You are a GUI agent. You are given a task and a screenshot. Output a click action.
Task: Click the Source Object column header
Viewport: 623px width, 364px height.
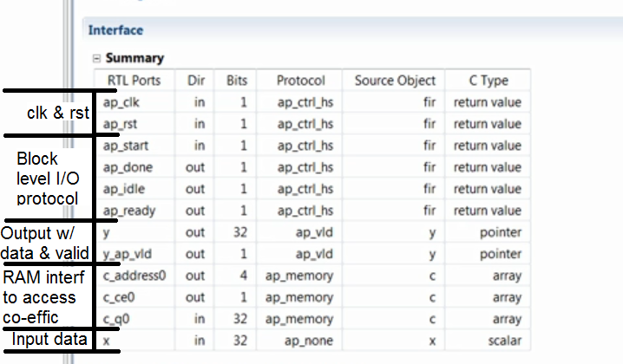click(x=395, y=81)
